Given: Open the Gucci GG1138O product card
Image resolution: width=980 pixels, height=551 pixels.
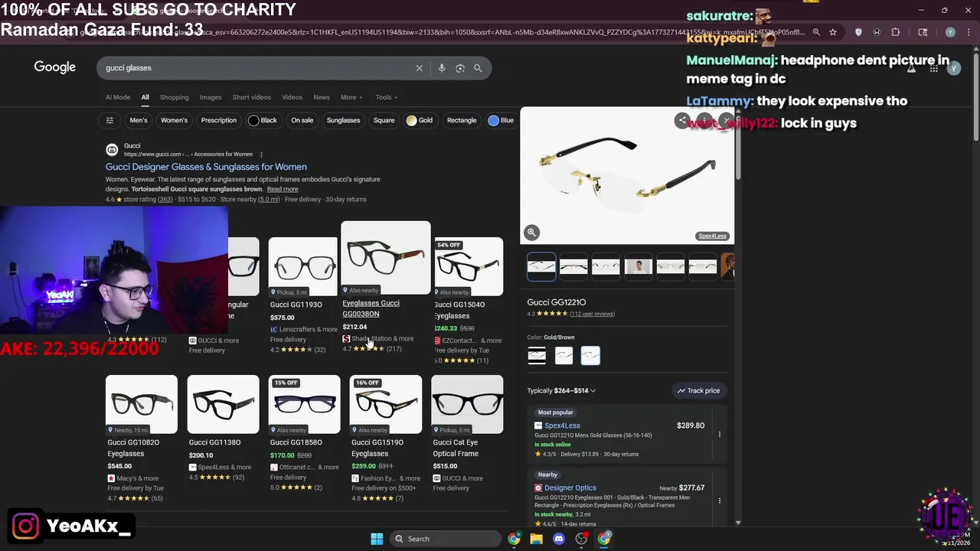Looking at the screenshot, I should click(x=223, y=429).
